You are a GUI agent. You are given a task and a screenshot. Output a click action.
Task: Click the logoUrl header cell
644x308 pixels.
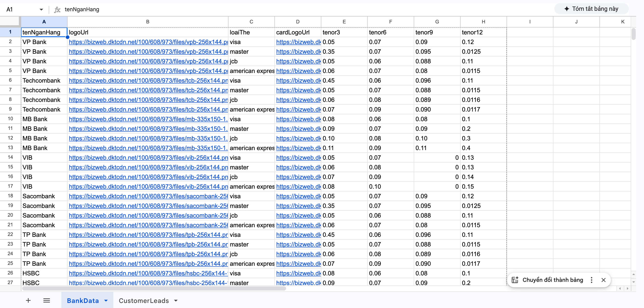(148, 32)
